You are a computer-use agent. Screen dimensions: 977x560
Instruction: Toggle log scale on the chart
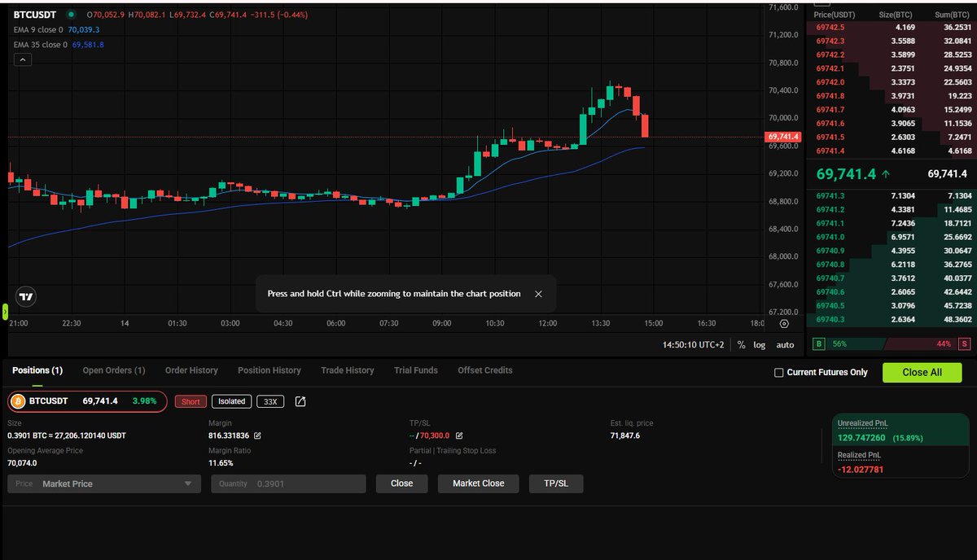tap(760, 345)
